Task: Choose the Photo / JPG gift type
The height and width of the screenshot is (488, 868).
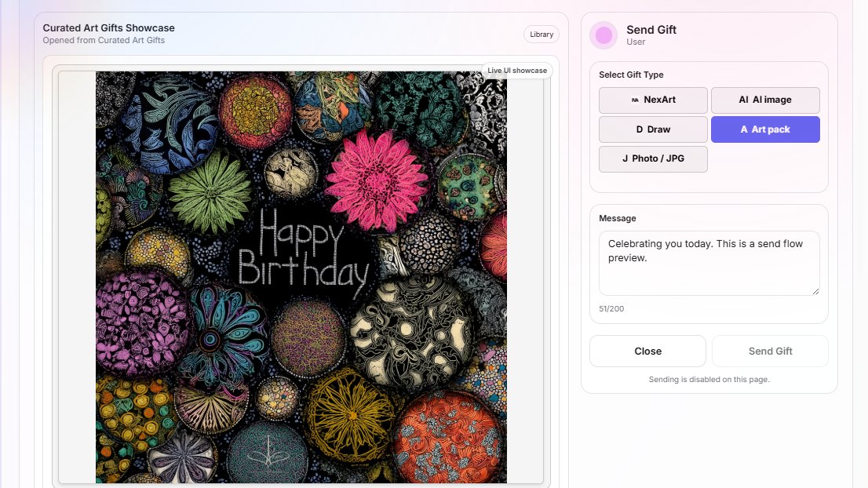Action: (653, 158)
